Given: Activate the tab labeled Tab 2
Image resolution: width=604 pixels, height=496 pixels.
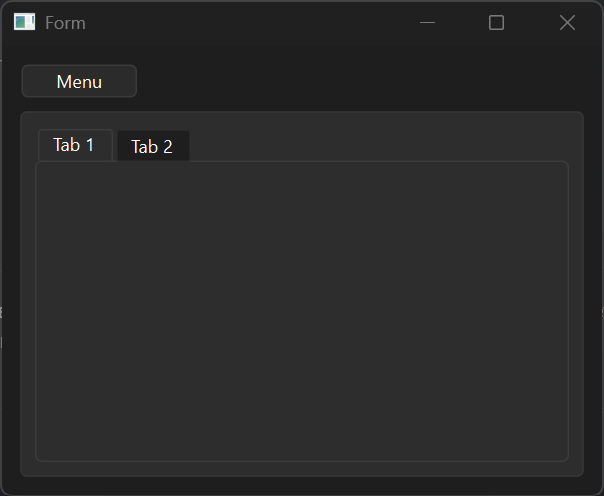Looking at the screenshot, I should (152, 147).
